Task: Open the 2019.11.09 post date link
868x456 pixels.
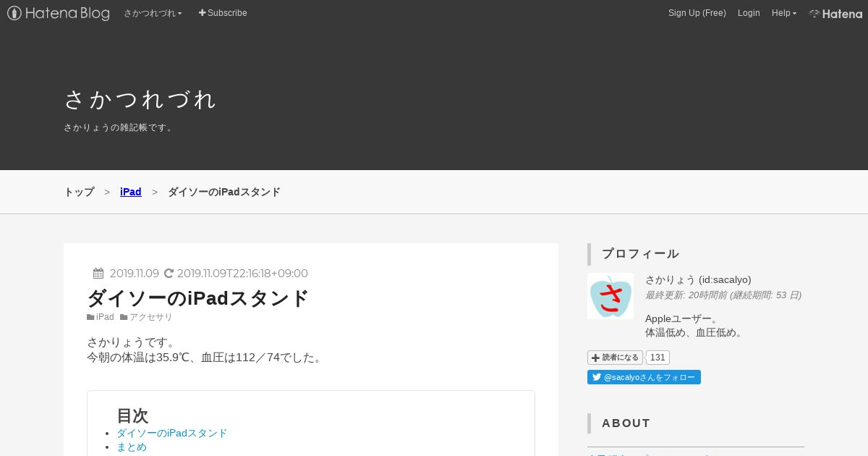Action: point(135,274)
